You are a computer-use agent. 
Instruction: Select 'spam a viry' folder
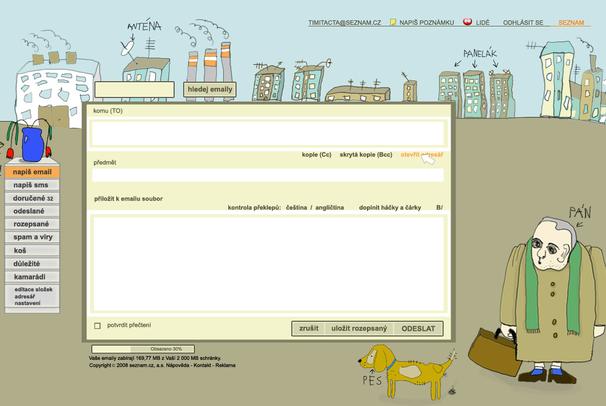pos(32,237)
